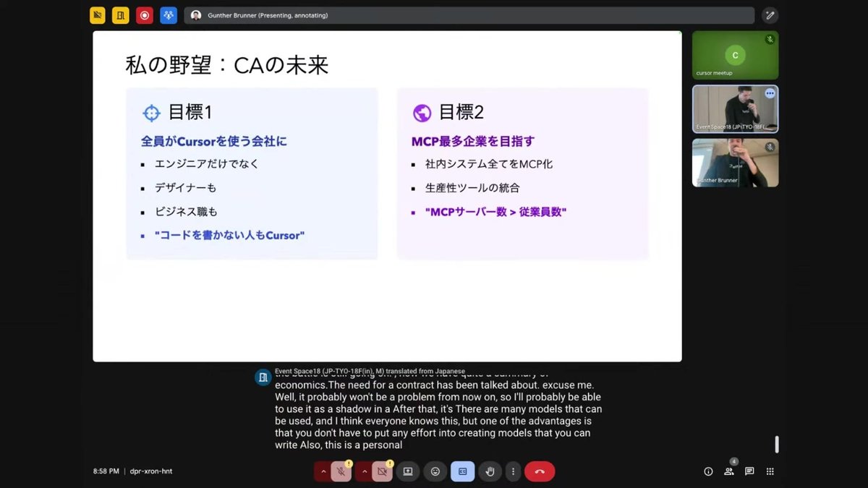Open the in-call chat messages
Viewport: 868px width, 488px height.
(x=749, y=471)
